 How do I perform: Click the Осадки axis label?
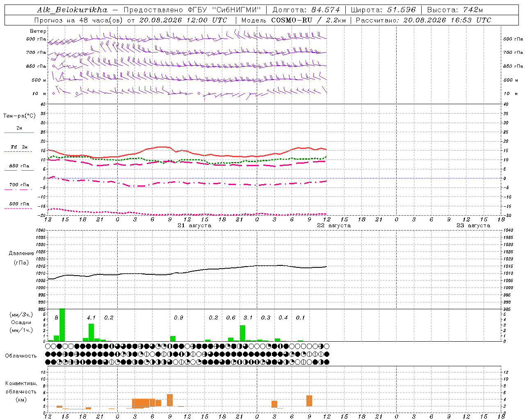click(x=21, y=322)
